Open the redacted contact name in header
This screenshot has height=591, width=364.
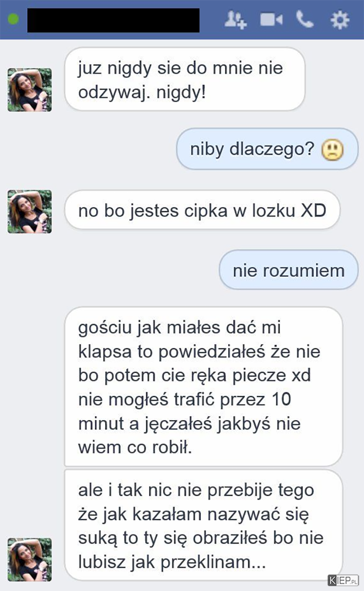pyautogui.click(x=113, y=20)
